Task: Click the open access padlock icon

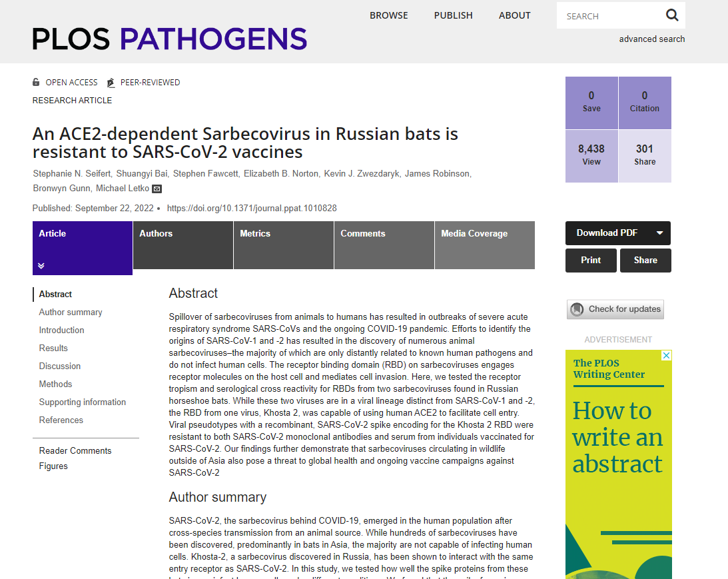Action: [36, 83]
